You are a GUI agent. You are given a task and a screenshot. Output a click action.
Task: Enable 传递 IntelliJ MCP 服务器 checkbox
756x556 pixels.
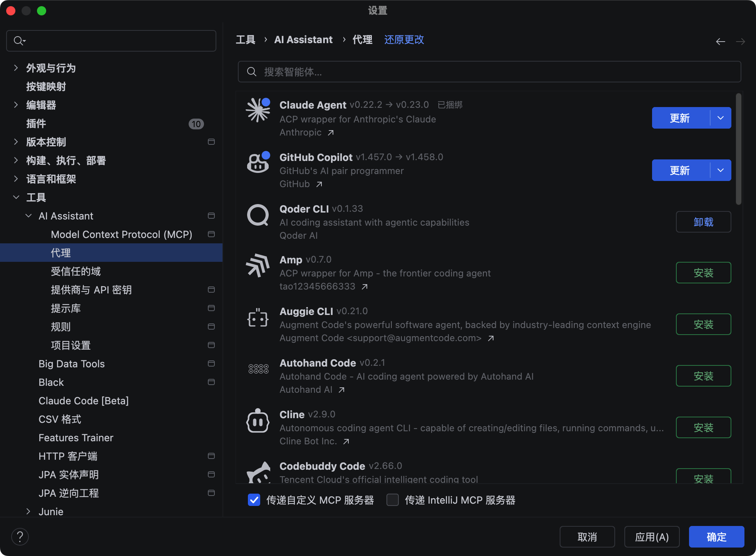(393, 500)
